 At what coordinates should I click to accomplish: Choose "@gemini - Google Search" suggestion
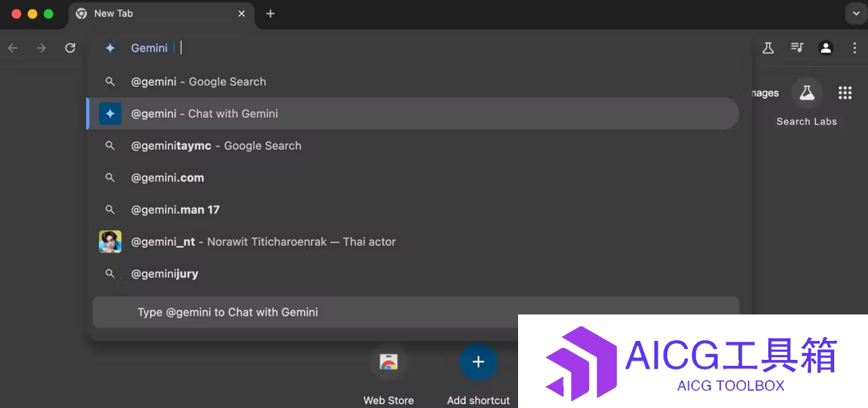413,82
